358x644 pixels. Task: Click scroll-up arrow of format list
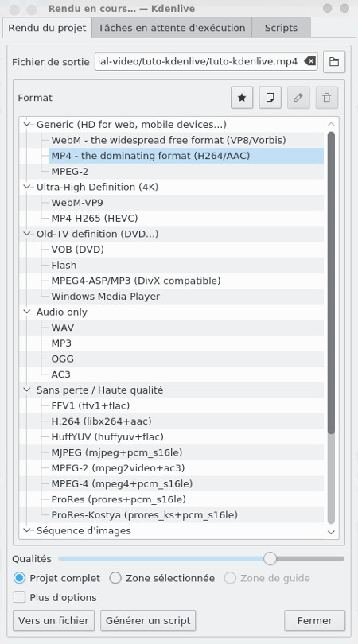coord(331,125)
